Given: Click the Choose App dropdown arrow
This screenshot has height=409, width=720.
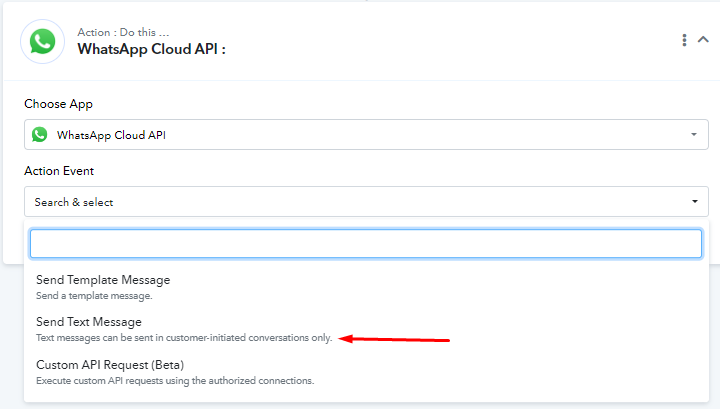Looking at the screenshot, I should [694, 134].
